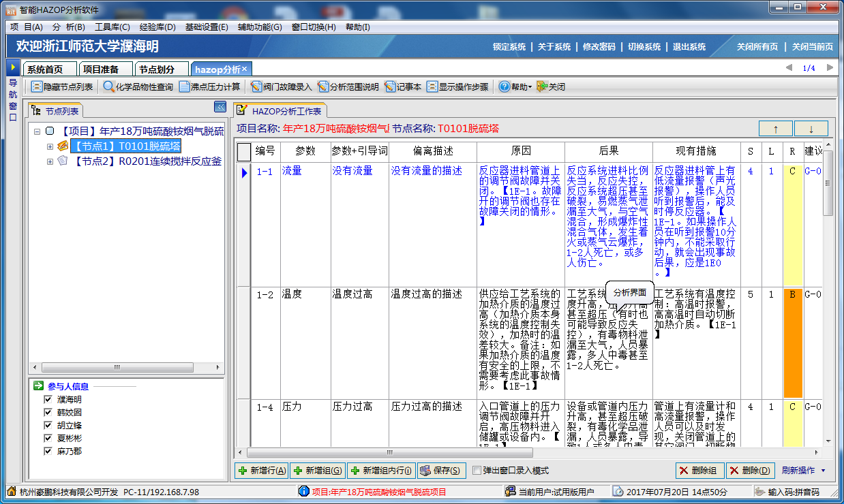
Task: Expand 节点2 R0201连续搅拌反应釜 tree node
Action: (50, 161)
